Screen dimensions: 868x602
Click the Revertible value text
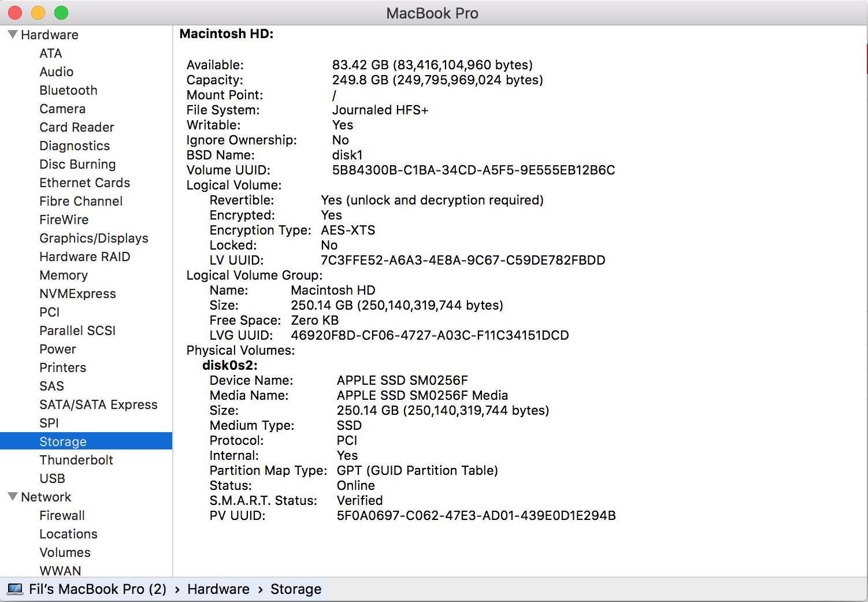coord(432,200)
